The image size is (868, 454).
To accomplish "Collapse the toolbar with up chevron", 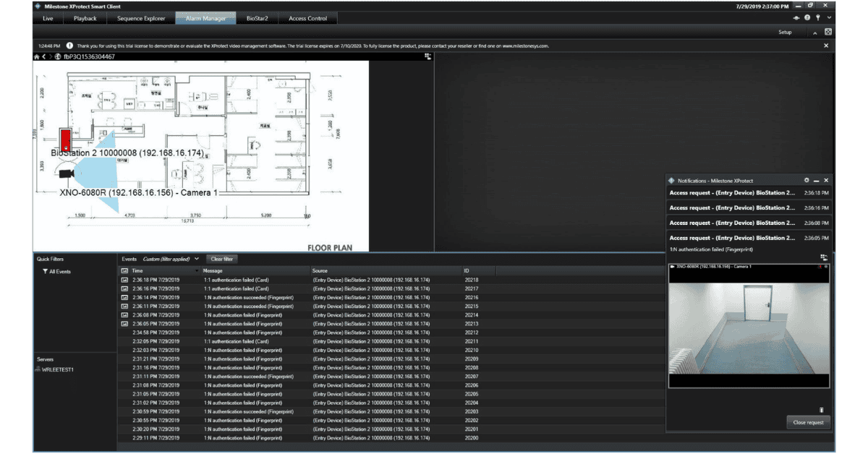I will coord(815,33).
